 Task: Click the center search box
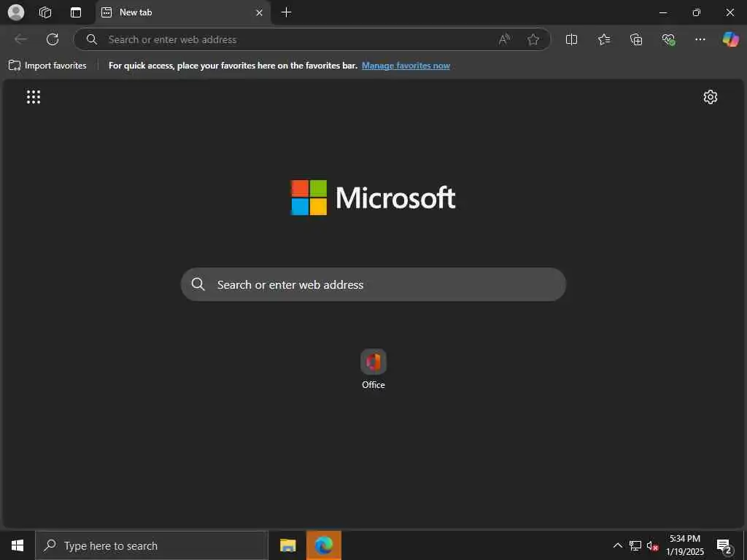[373, 284]
